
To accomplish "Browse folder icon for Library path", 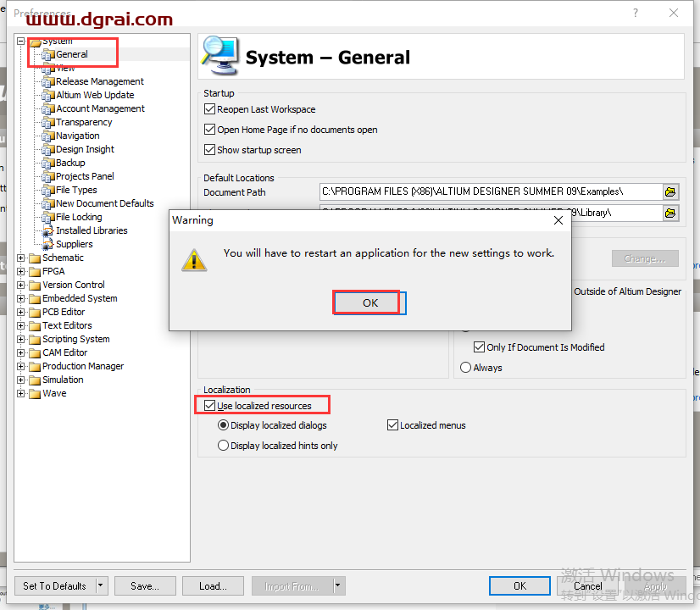I will click(670, 213).
